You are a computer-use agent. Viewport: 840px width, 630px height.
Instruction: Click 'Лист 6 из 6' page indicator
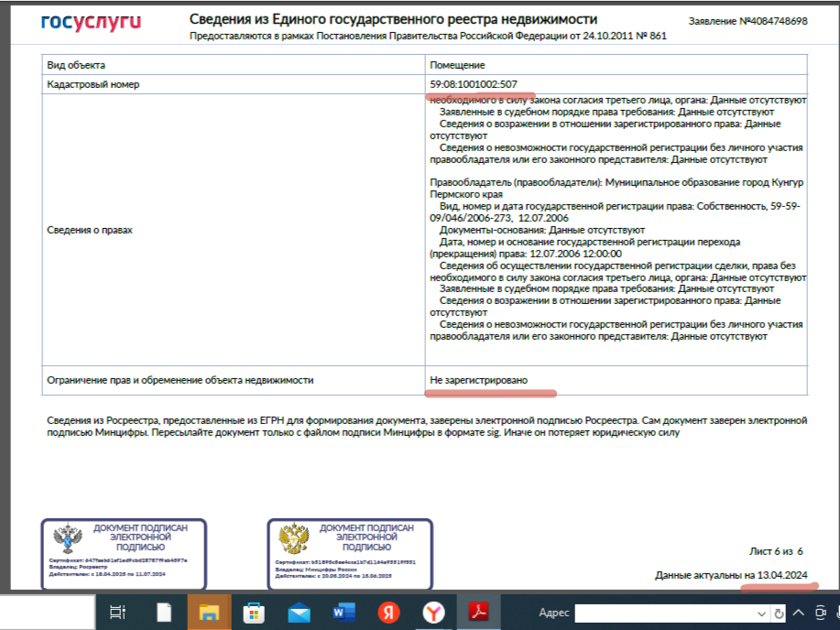click(776, 551)
